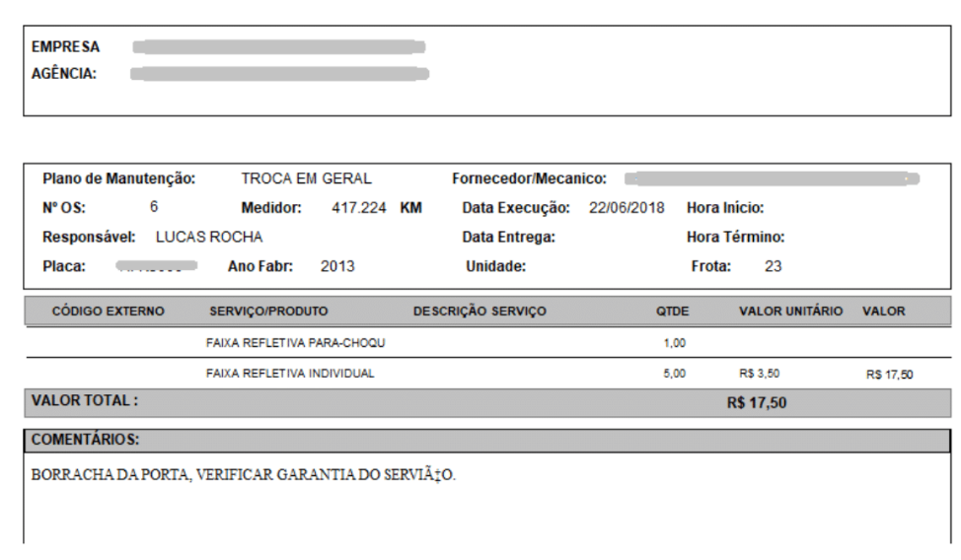Select the AGÊNCIA field label

(x=64, y=73)
